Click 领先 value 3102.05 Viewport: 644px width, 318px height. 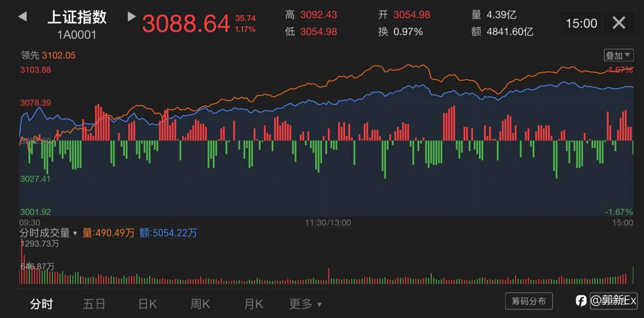[x=59, y=55]
